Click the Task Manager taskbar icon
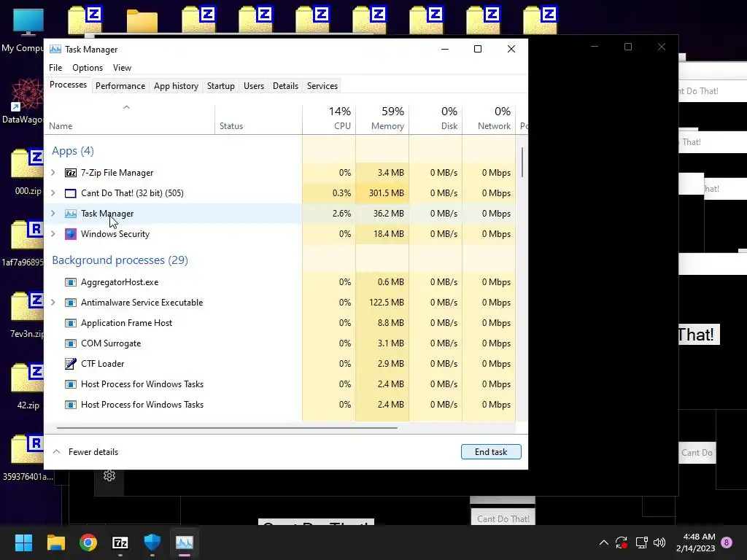This screenshot has height=560, width=747. click(x=185, y=542)
